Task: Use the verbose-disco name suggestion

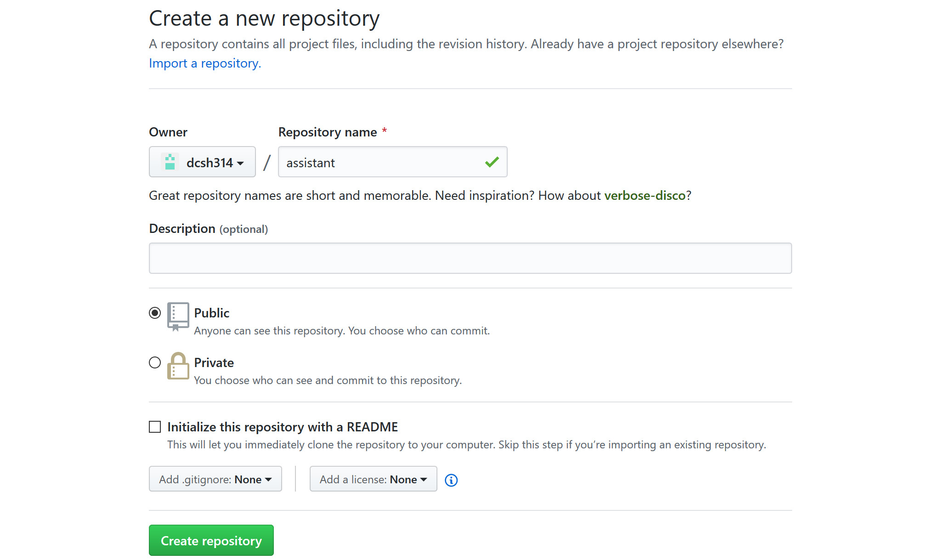Action: coord(645,196)
